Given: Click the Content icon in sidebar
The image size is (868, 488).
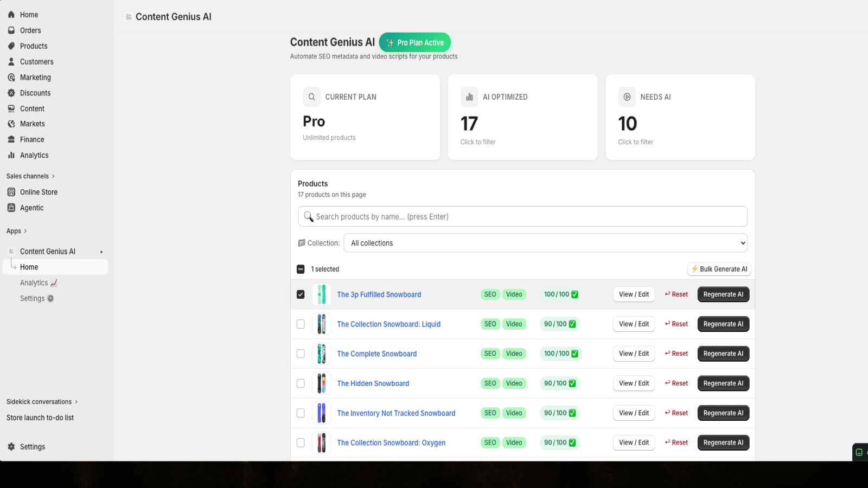Looking at the screenshot, I should pos(11,108).
